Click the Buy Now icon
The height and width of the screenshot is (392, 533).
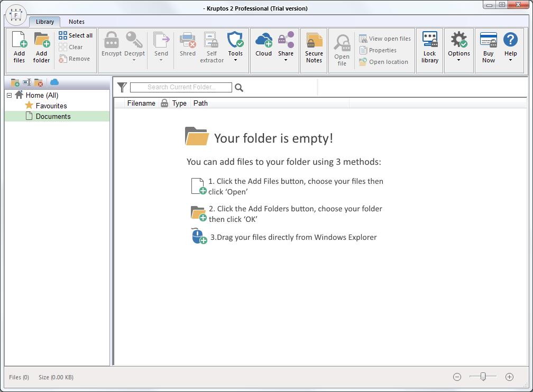coord(488,48)
